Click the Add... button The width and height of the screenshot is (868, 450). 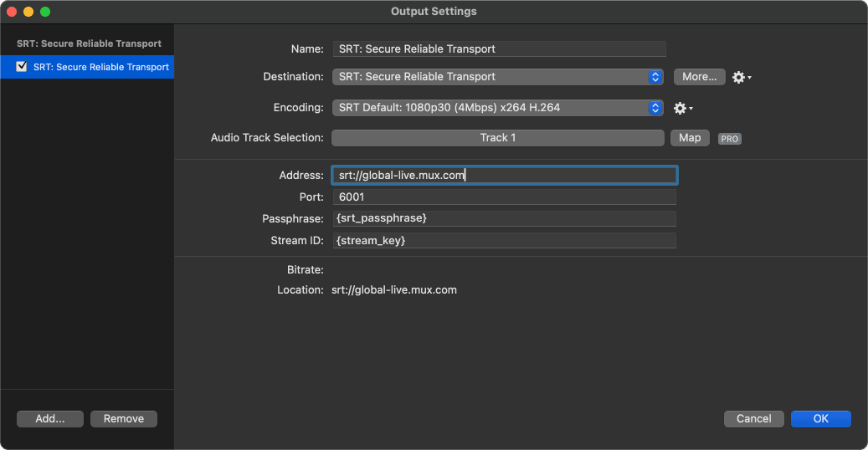tap(50, 419)
